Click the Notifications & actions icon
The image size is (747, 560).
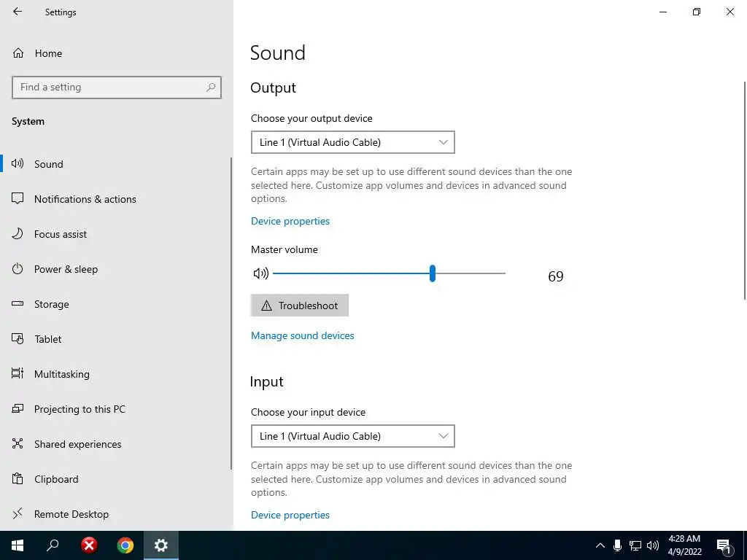(x=18, y=198)
